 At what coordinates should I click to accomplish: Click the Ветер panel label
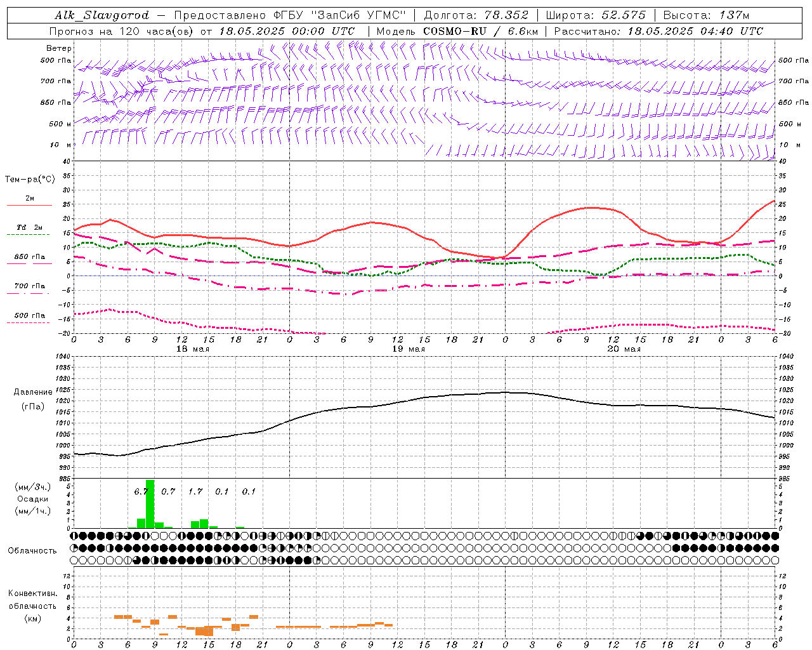59,48
